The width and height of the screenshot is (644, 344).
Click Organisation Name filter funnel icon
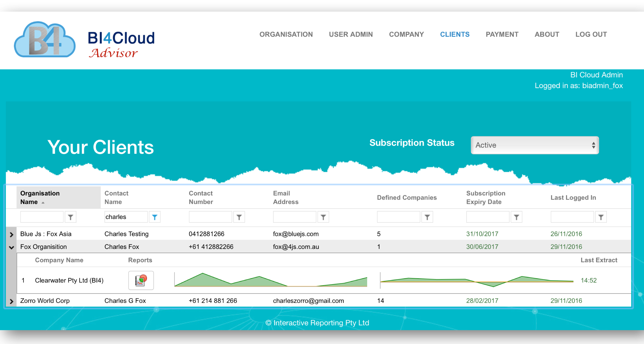(x=70, y=217)
